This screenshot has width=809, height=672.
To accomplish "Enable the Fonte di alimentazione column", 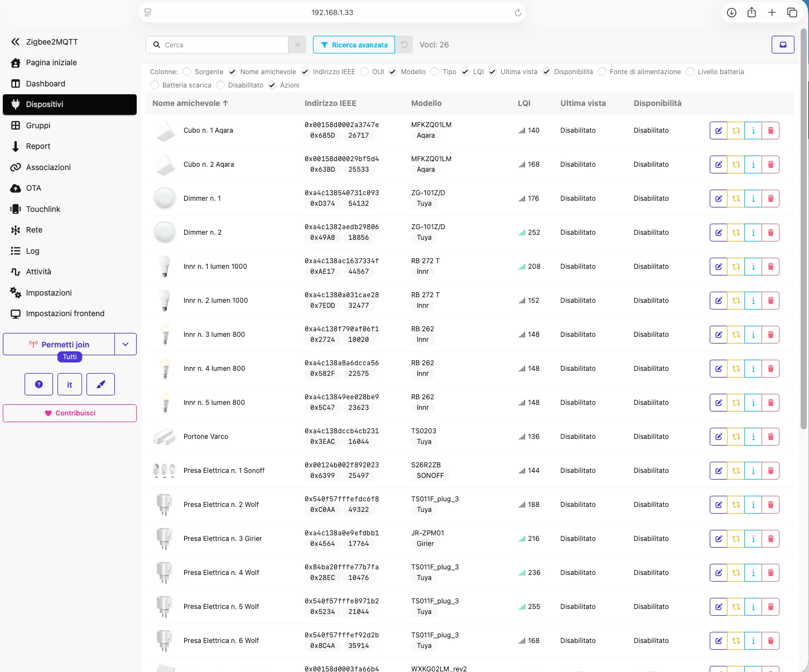I will pyautogui.click(x=602, y=71).
